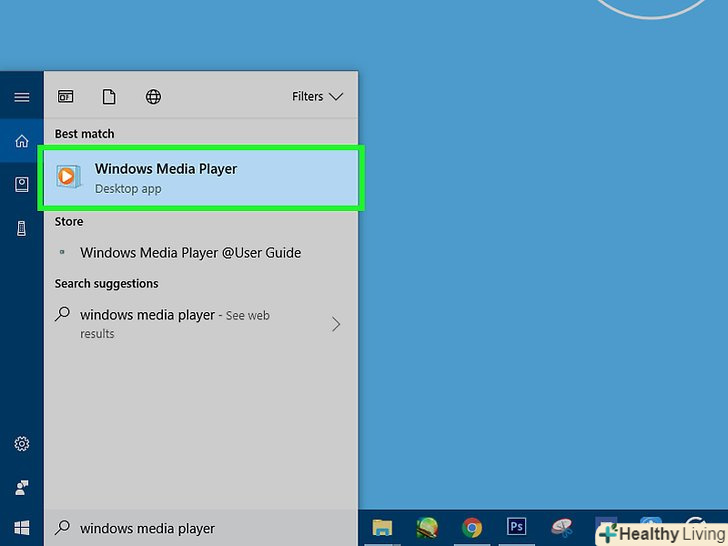The image size is (728, 546).
Task: Open the Notebook icon in sidebar
Action: [21, 184]
